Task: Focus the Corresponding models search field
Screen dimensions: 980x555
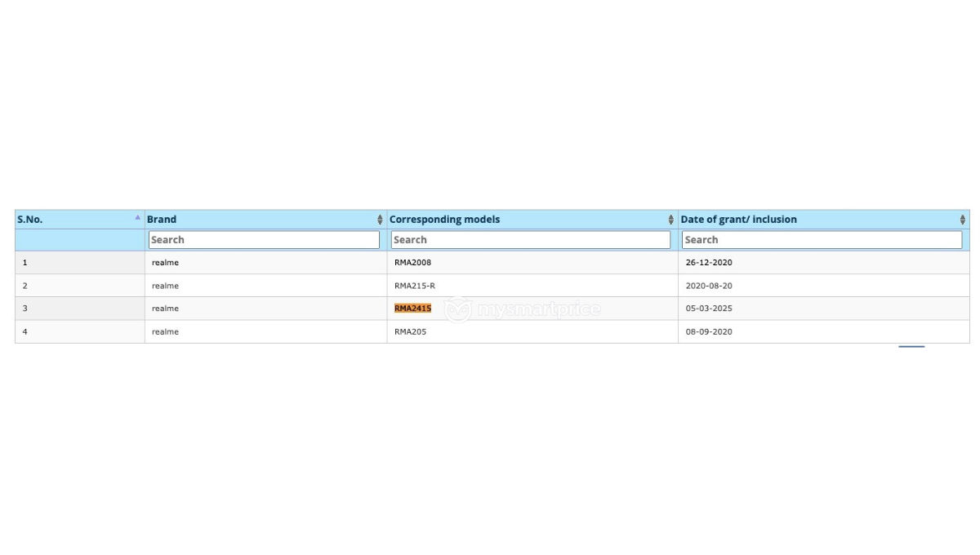Action: (531, 240)
